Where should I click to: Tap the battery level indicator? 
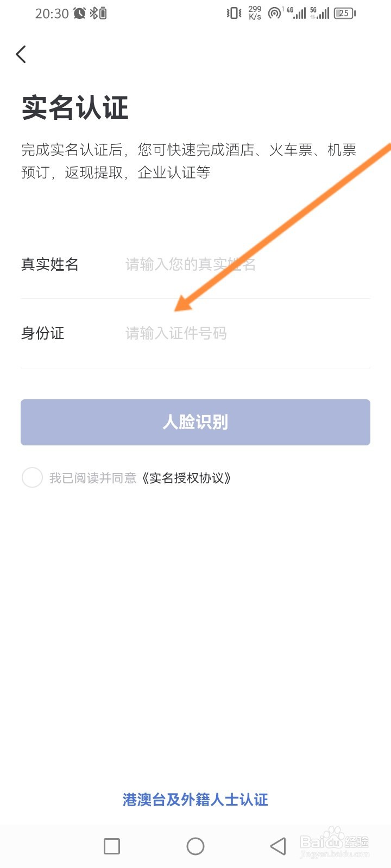tap(344, 13)
